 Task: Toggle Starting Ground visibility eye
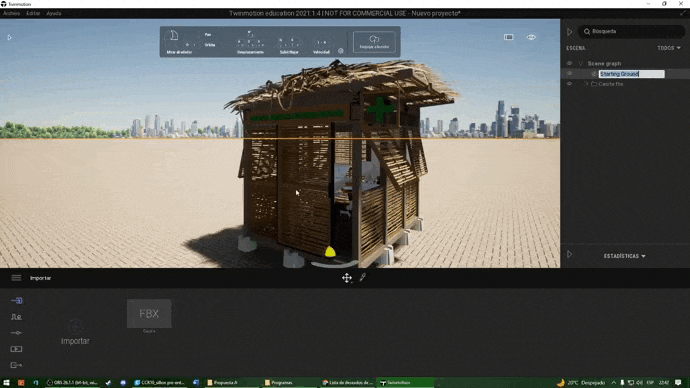pos(569,73)
